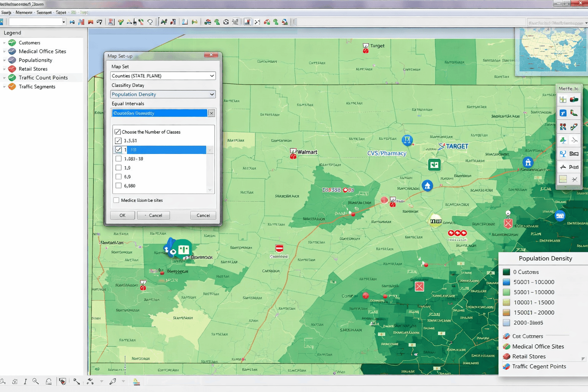Click the rightmost Cancel button in dialog

point(203,216)
